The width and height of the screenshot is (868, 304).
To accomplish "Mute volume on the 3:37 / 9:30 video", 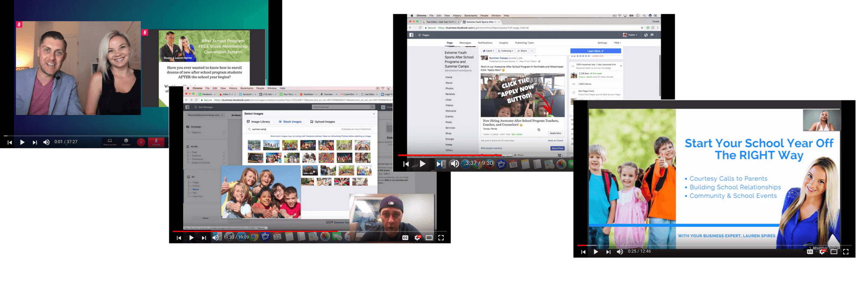I will [454, 164].
